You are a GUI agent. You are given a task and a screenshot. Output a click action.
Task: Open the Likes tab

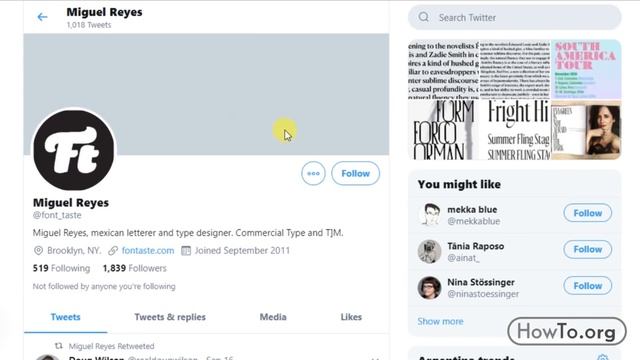tap(351, 317)
